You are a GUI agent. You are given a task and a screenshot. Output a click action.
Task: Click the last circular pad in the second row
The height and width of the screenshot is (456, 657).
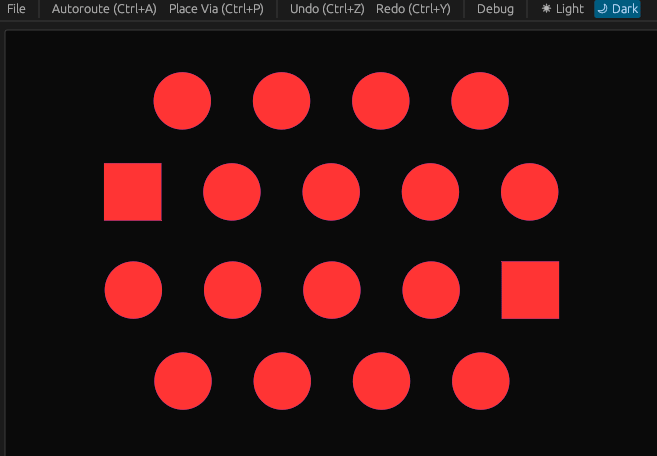[x=530, y=192]
